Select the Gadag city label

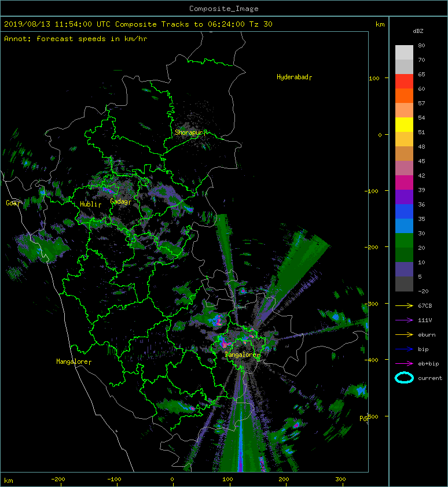(120, 202)
